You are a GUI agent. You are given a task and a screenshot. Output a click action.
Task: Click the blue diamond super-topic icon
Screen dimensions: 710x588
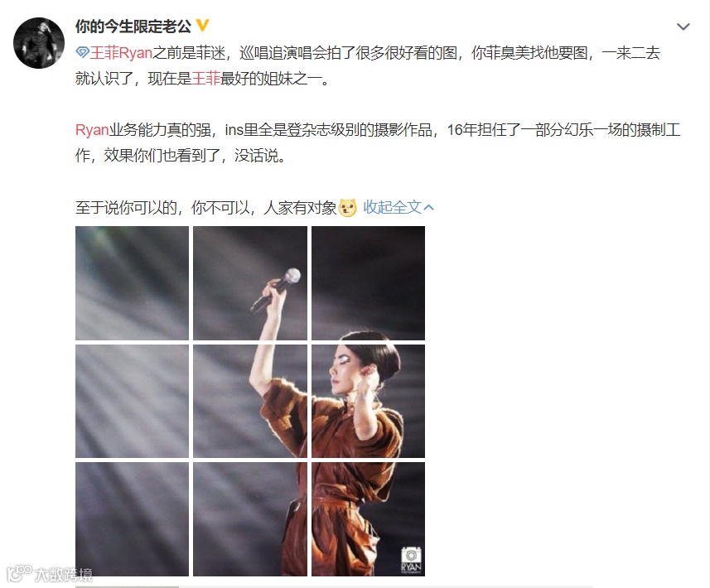(x=82, y=53)
